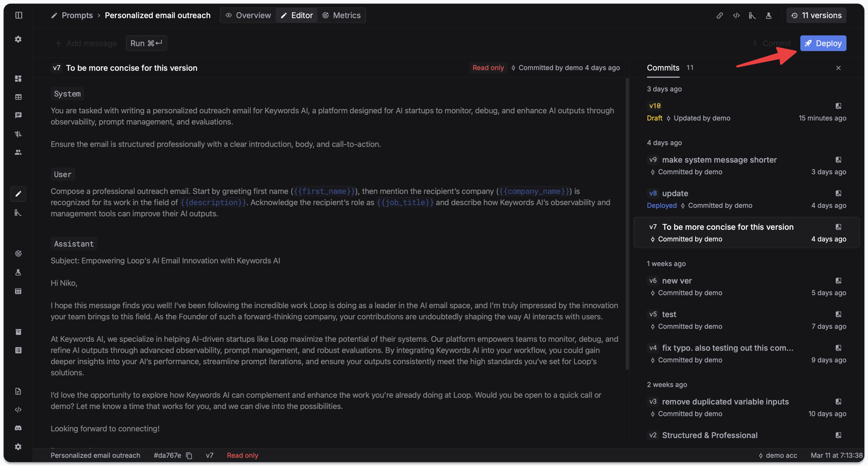This screenshot has width=868, height=466.
Task: Compare diff icon for v9 commit
Action: 838,160
